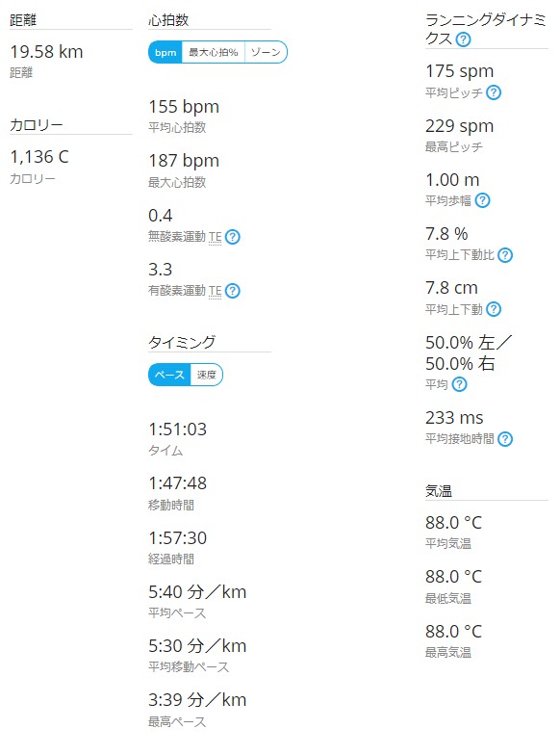Click help icon next to 平均歩幅

point(483,200)
